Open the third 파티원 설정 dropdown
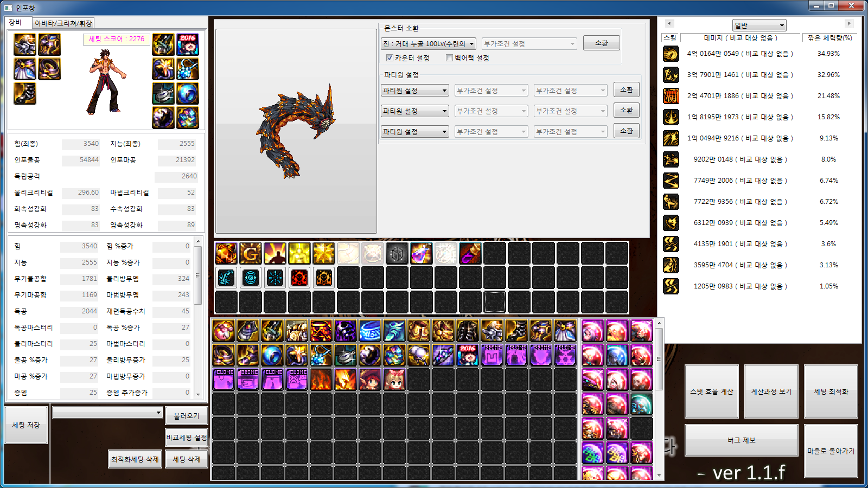868x488 pixels. tap(414, 132)
